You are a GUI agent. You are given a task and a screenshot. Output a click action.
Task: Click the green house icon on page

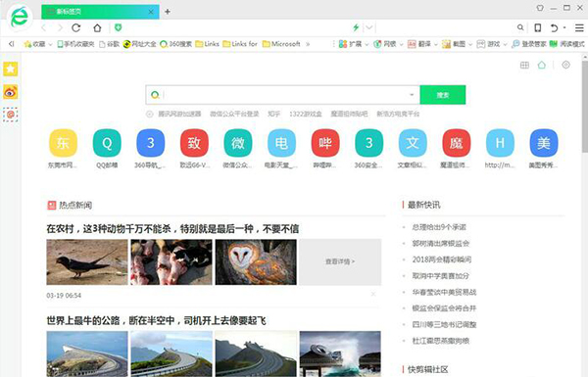(542, 66)
